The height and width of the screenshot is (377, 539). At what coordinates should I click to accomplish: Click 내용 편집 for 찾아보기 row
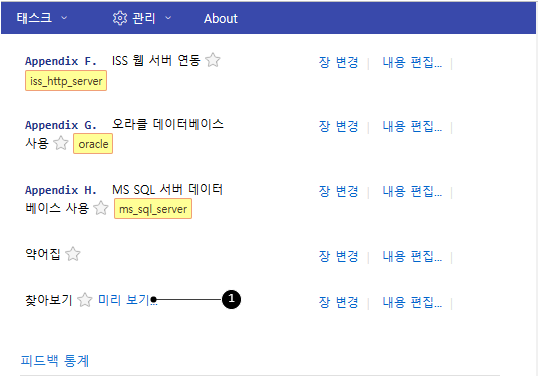point(412,302)
